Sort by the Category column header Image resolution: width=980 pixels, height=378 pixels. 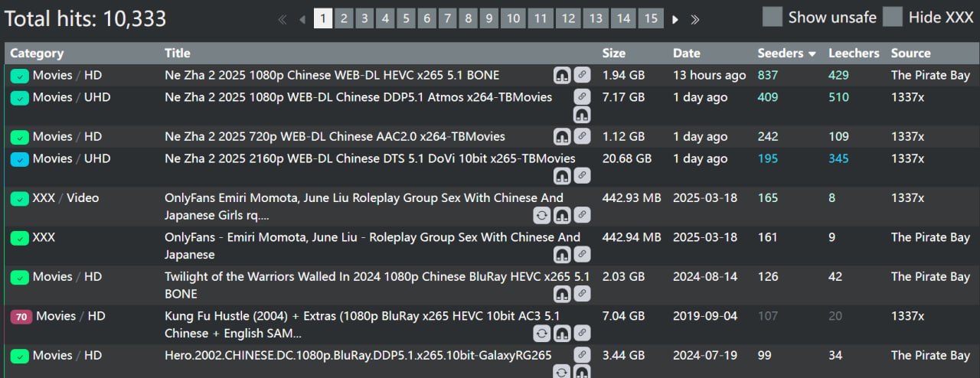[37, 53]
